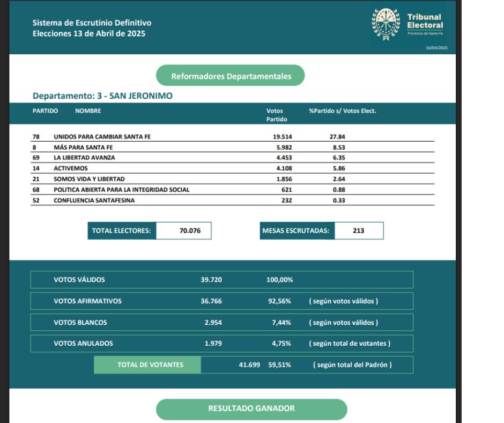Click the date 16/04/2025 in header
The height and width of the screenshot is (423, 504).
436,48
